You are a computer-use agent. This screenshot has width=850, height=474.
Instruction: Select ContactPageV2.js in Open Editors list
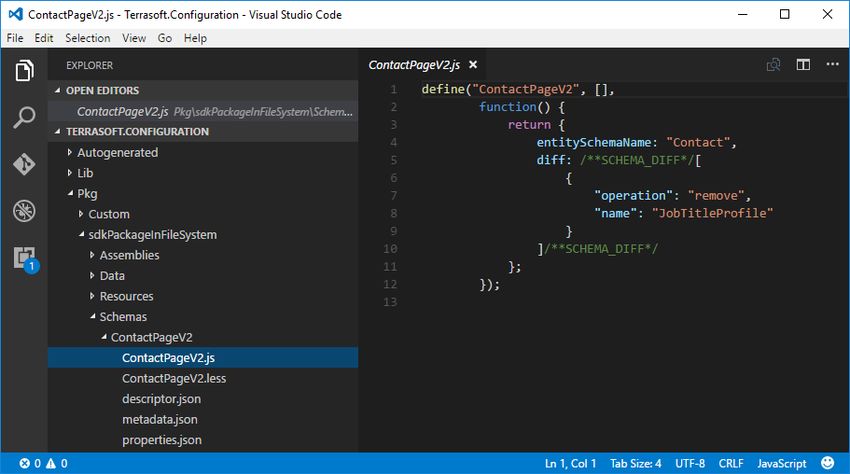[203, 111]
